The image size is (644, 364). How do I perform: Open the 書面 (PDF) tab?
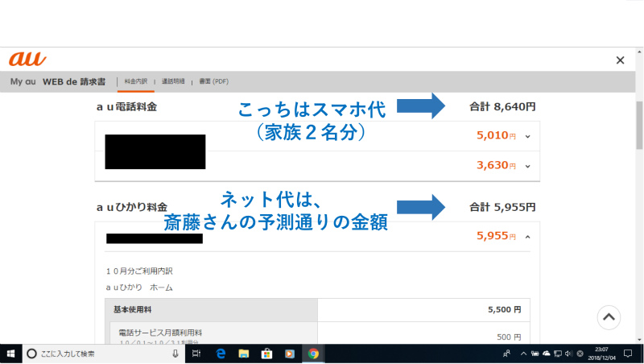coord(213,81)
